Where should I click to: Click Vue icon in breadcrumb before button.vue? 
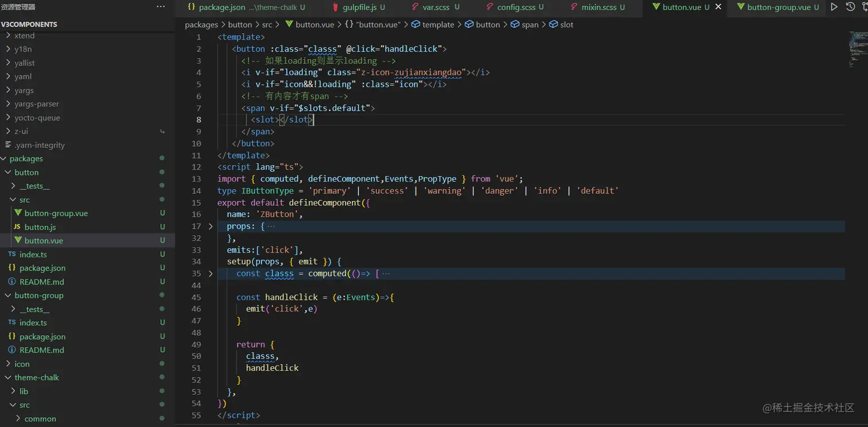tap(289, 25)
